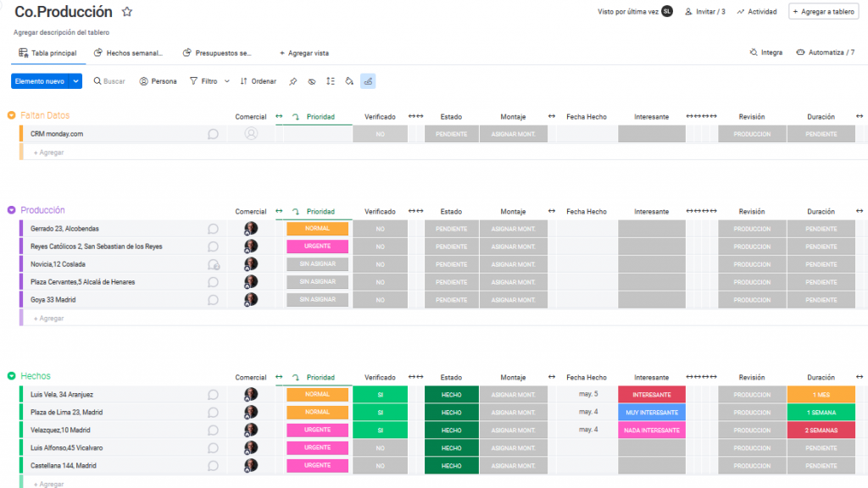Collapse the Producción group
868x488 pixels.
point(11,210)
